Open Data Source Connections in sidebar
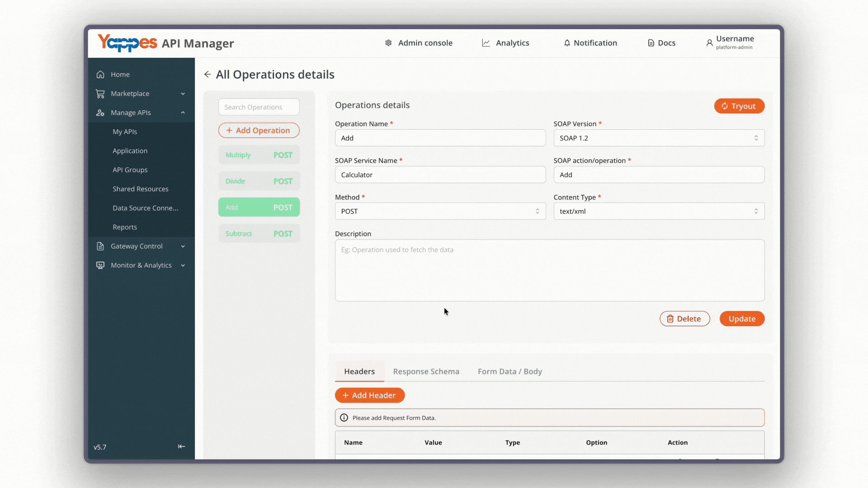 (x=146, y=208)
